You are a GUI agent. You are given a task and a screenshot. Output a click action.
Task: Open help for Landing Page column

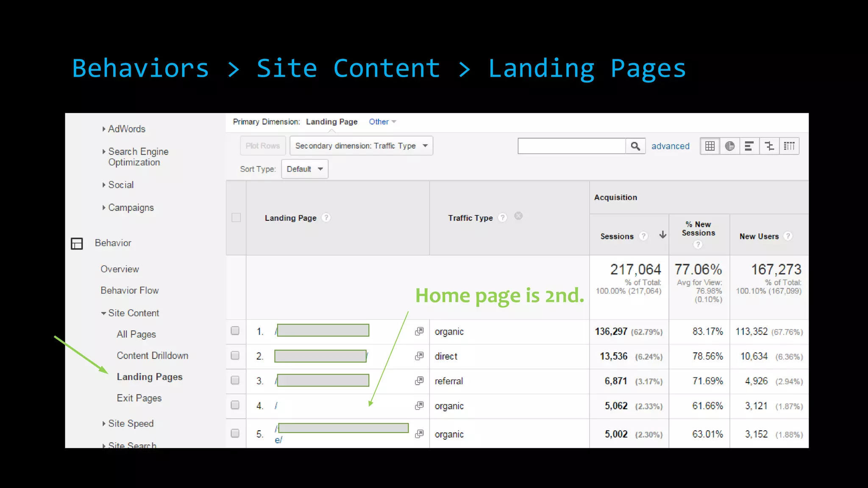[x=326, y=218]
